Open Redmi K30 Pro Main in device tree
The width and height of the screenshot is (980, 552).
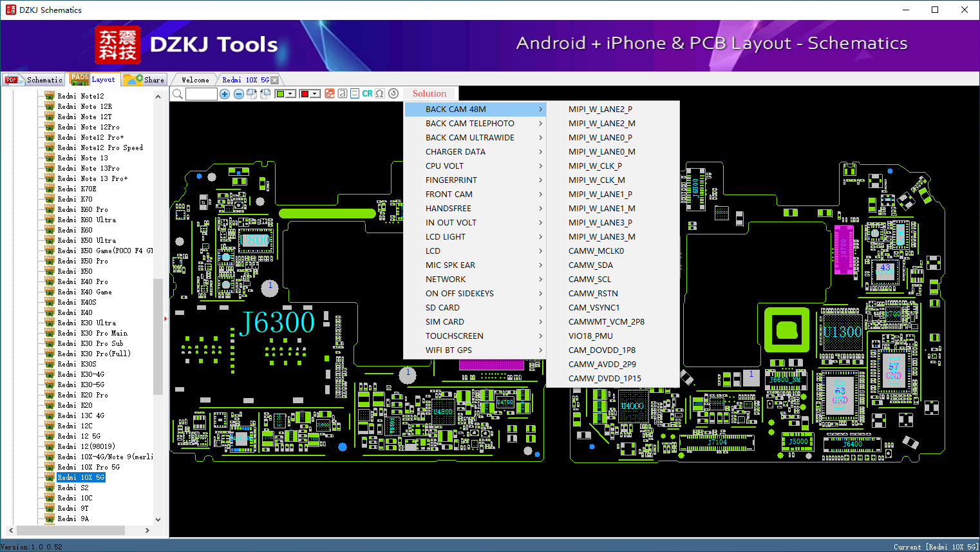tap(92, 333)
